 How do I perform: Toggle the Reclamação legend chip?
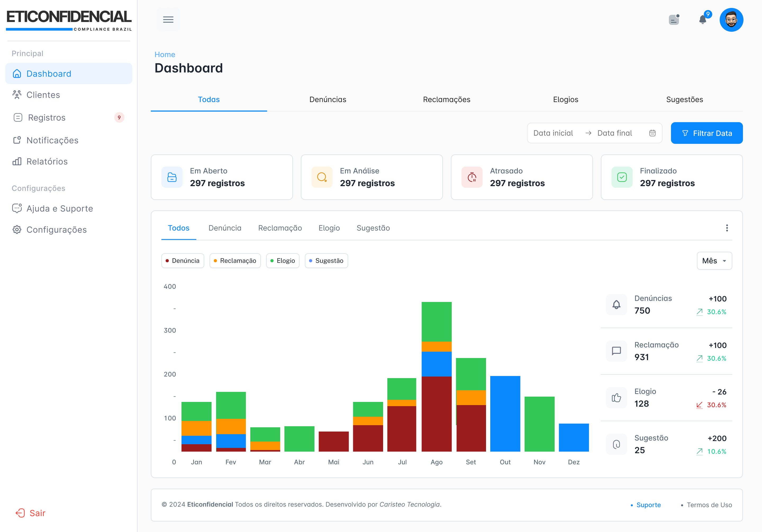click(235, 261)
